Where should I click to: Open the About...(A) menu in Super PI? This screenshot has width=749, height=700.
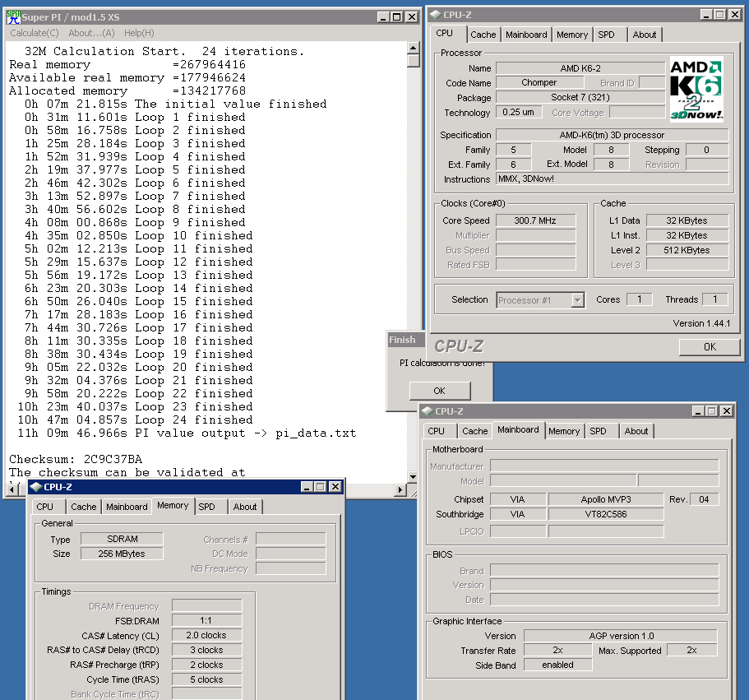(x=91, y=33)
